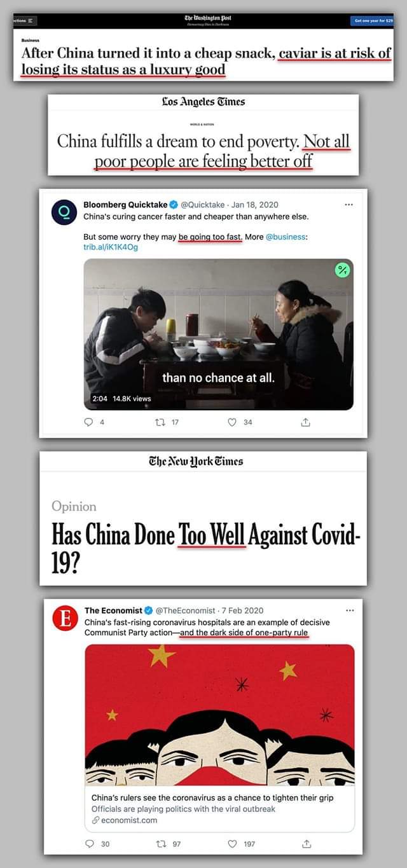This screenshot has width=407, height=868.
Task: Open the more options on the Bloomberg tweet
Action: (x=348, y=205)
